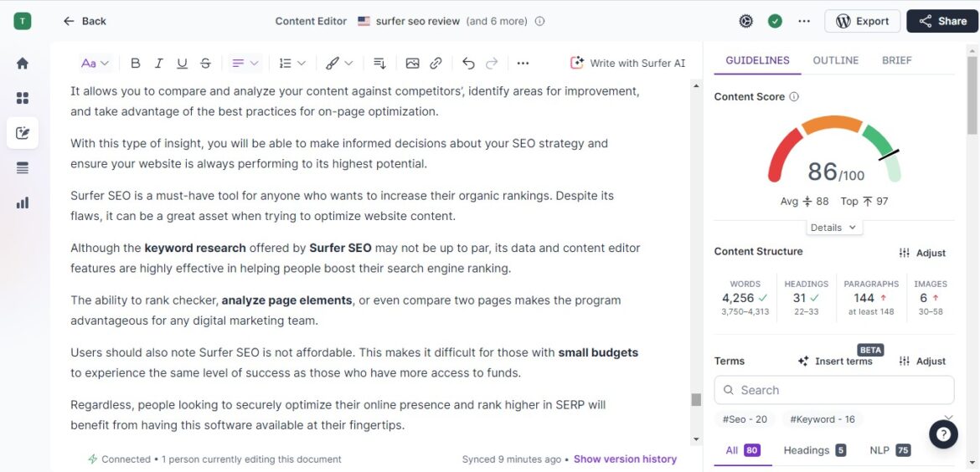Viewport: 980px width, 472px height.
Task: Insert an image with the picture icon
Action: 412,63
